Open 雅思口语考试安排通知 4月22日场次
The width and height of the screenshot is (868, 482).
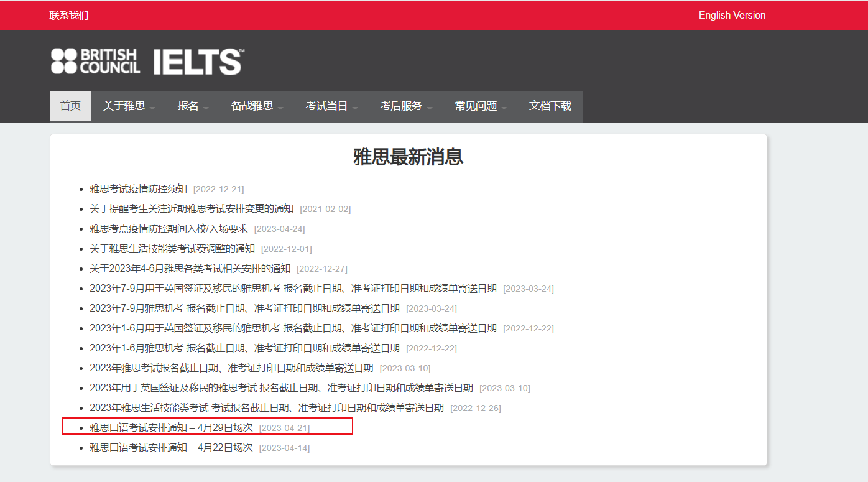(x=171, y=447)
